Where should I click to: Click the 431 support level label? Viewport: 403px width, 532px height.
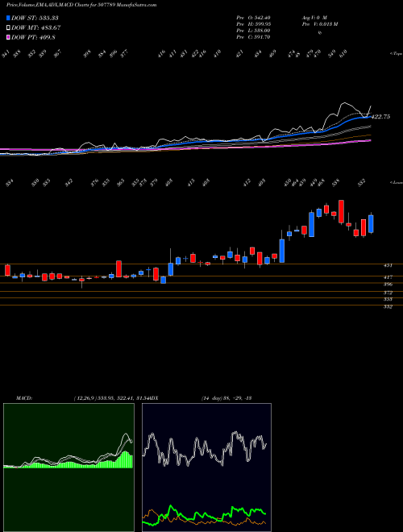[388, 266]
